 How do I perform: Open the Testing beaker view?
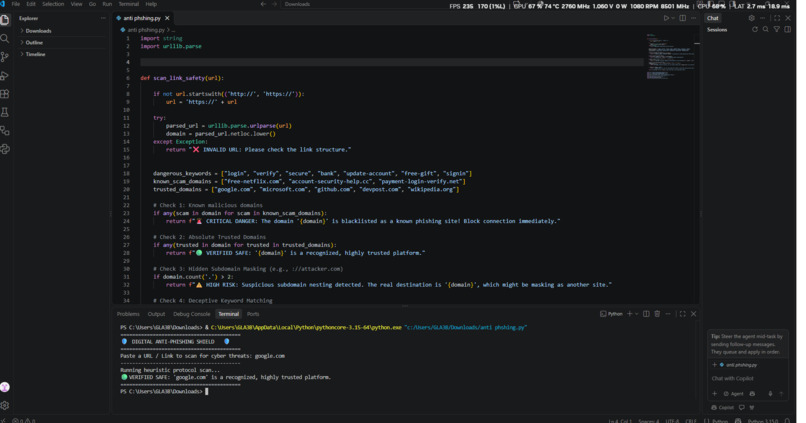pos(5,113)
